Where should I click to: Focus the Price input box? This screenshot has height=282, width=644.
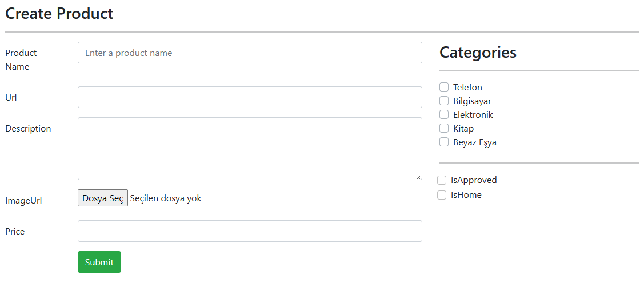250,231
